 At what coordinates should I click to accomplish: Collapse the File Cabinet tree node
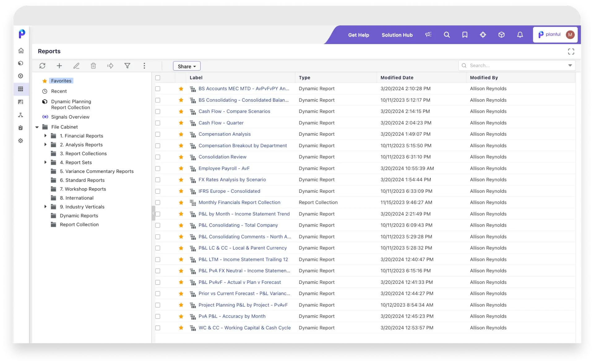click(37, 127)
